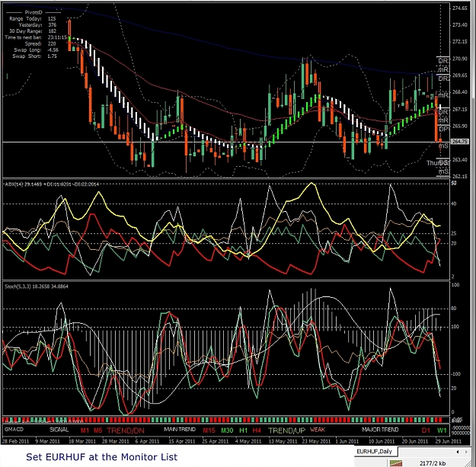Click the Swap Short value 1.75
Viewport: 476px width, 467px height.
52,56
